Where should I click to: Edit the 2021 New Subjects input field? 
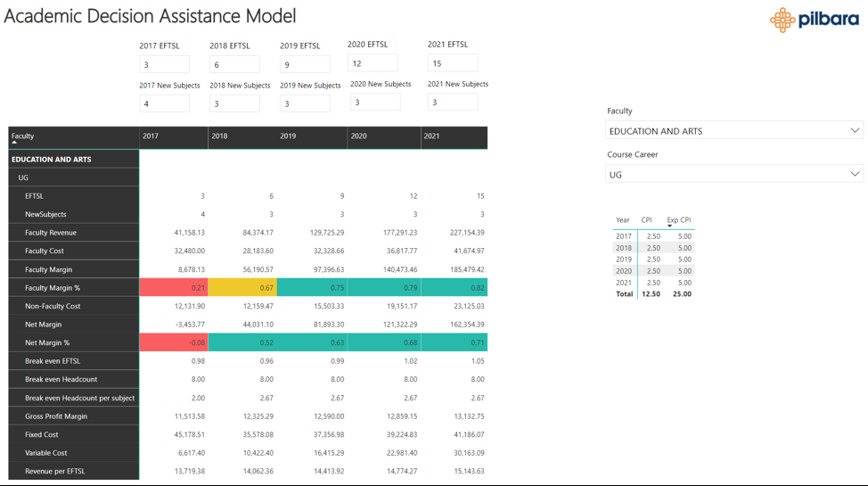point(453,102)
